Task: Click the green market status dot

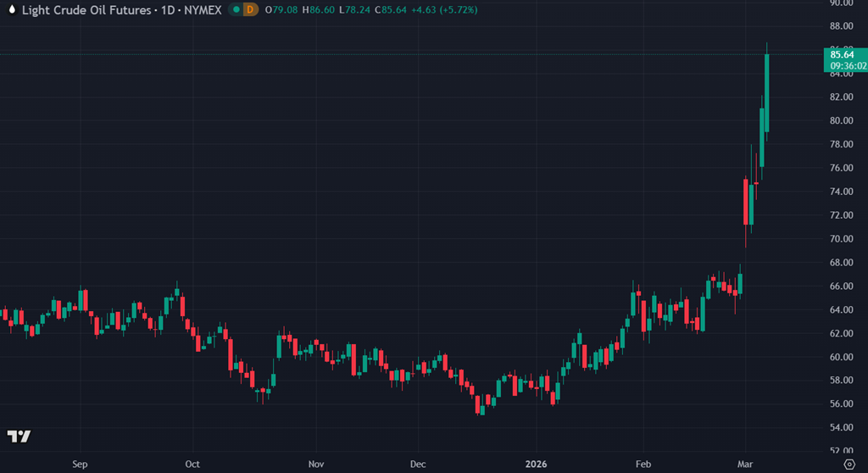Action: [x=235, y=10]
